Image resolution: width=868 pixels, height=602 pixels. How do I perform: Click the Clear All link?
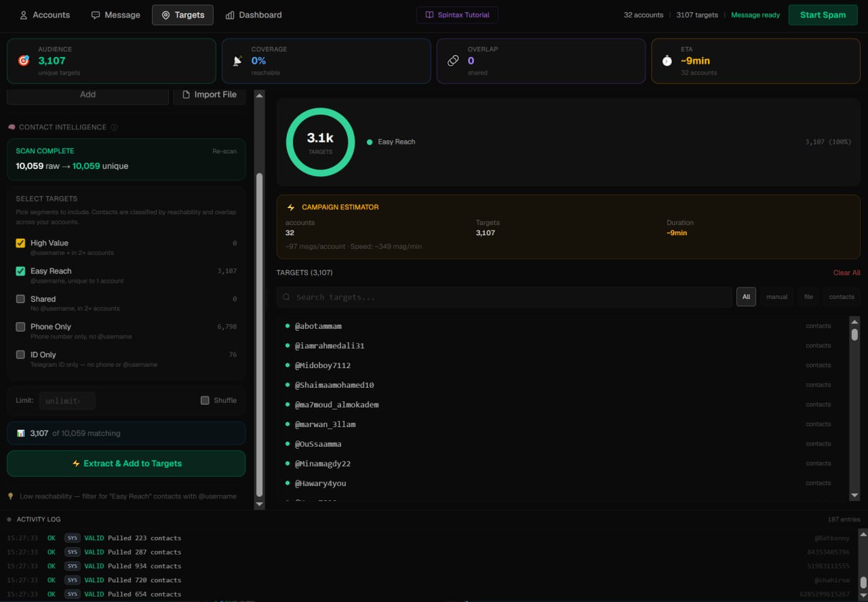[846, 273]
